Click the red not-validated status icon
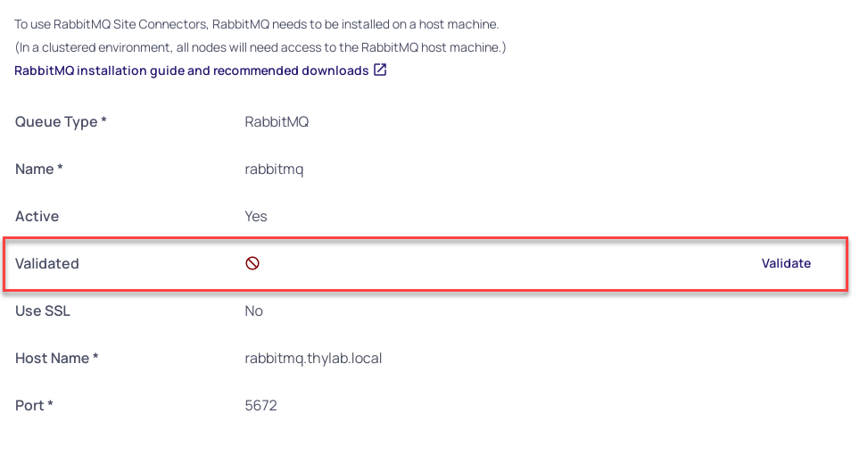This screenshot has width=868, height=455. tap(252, 263)
